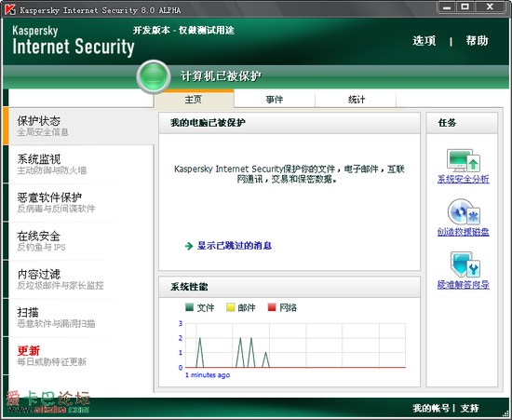The width and height of the screenshot is (512, 420).
Task: Click the performance graph area
Action: pyautogui.click(x=295, y=345)
